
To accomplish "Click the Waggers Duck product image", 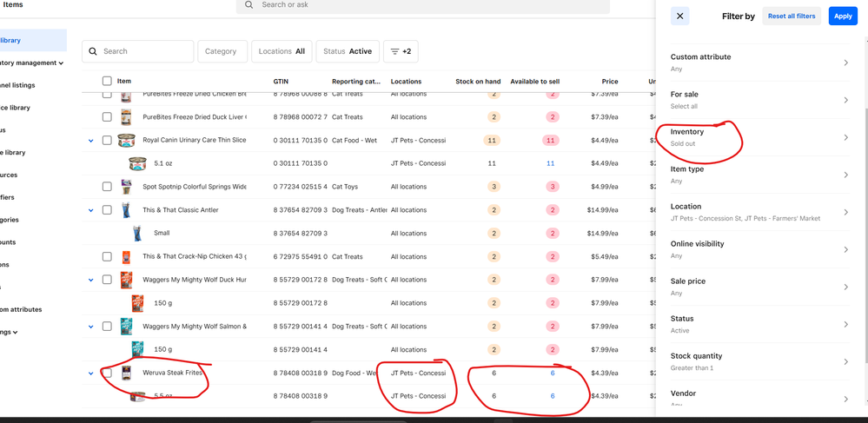I will click(x=127, y=280).
